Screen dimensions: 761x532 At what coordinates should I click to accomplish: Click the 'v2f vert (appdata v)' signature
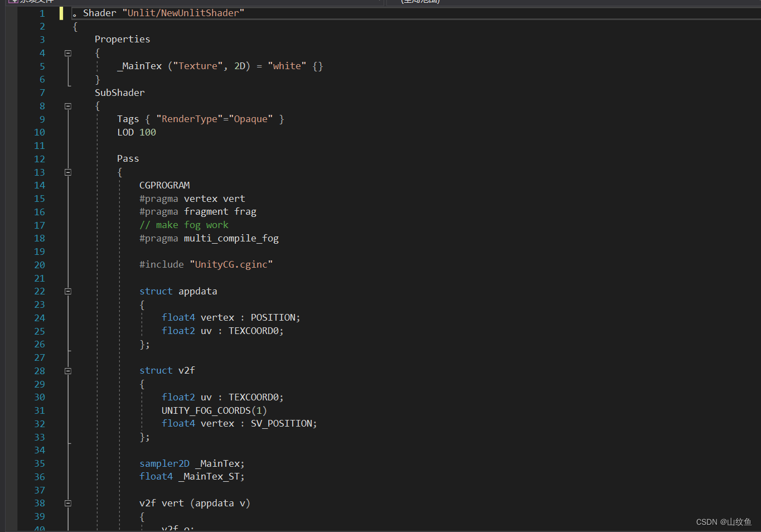point(195,503)
